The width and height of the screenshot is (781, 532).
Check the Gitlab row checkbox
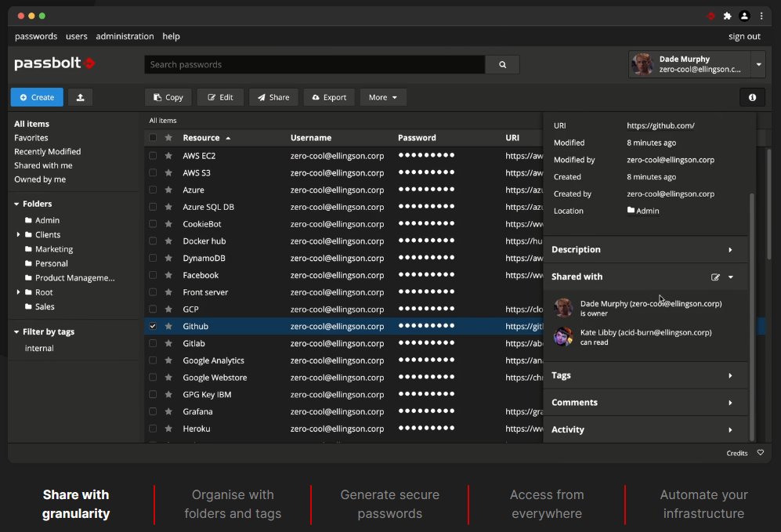point(153,343)
